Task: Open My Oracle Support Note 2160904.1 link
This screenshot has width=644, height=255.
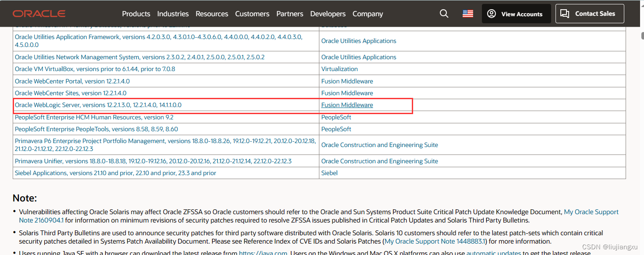Action: point(591,212)
